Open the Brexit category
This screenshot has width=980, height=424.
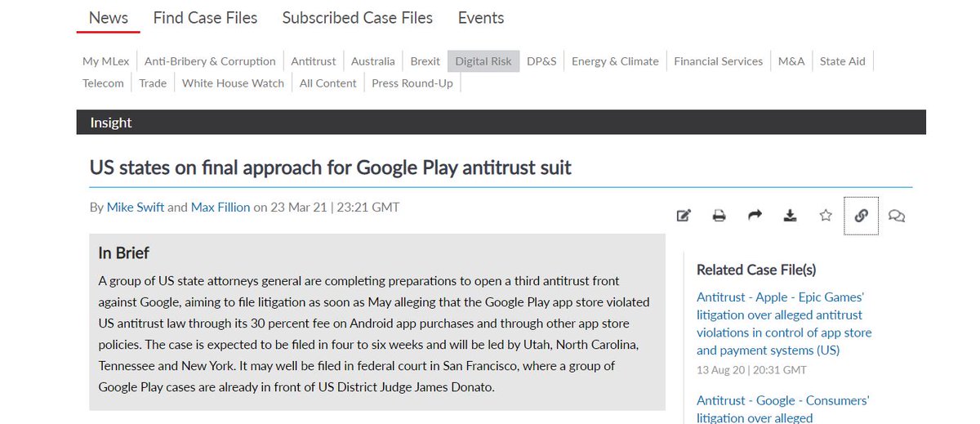[425, 61]
